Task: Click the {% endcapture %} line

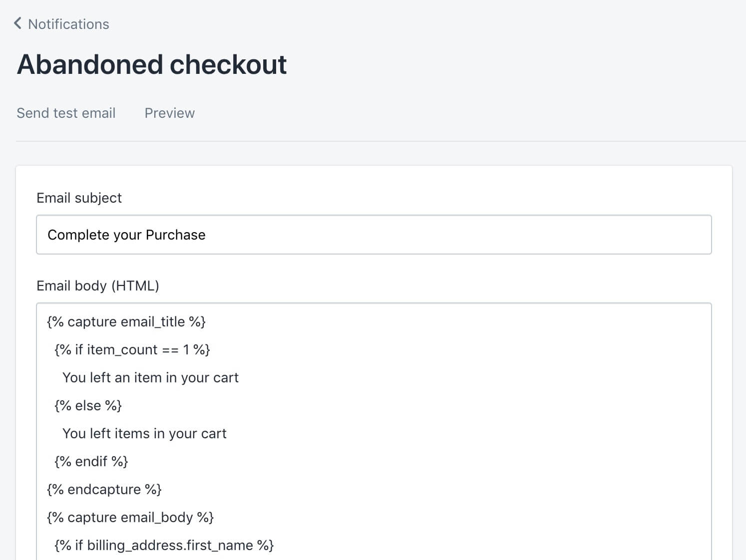Action: pyautogui.click(x=104, y=490)
